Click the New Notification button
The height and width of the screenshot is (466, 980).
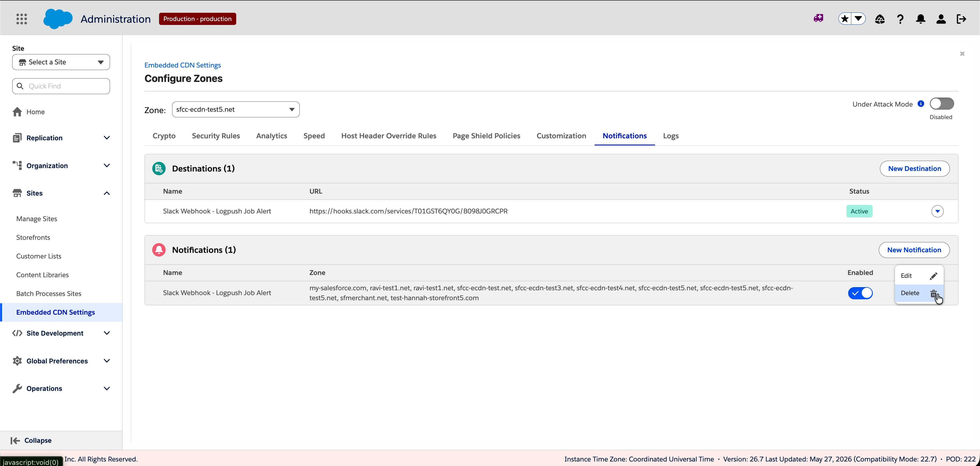[x=914, y=250]
